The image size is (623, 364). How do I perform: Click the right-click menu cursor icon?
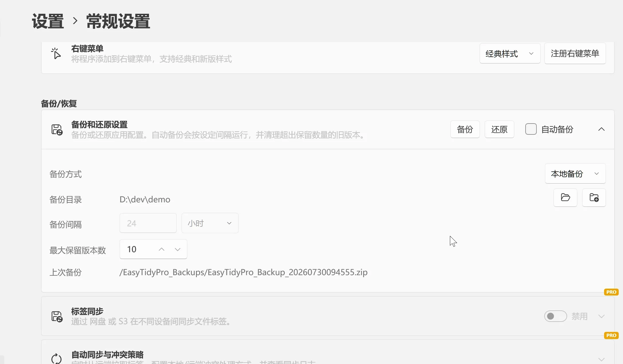coord(56,53)
